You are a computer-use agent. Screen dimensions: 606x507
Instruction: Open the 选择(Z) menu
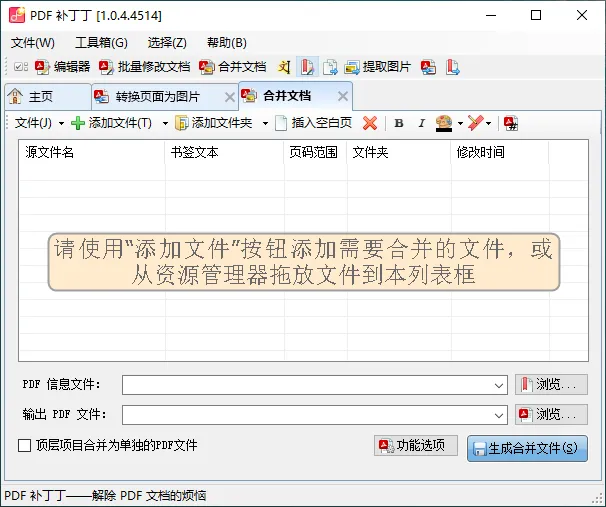click(x=167, y=43)
